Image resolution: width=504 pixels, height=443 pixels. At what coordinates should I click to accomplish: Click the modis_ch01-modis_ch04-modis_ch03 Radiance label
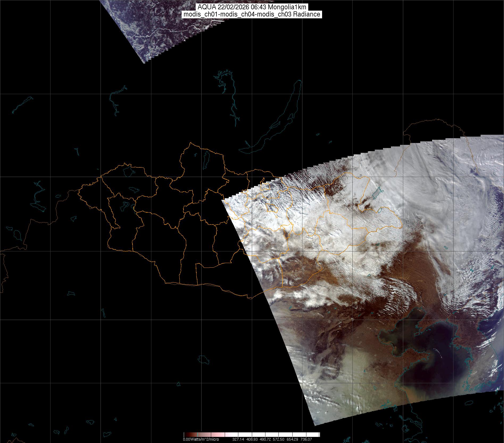[x=252, y=14]
